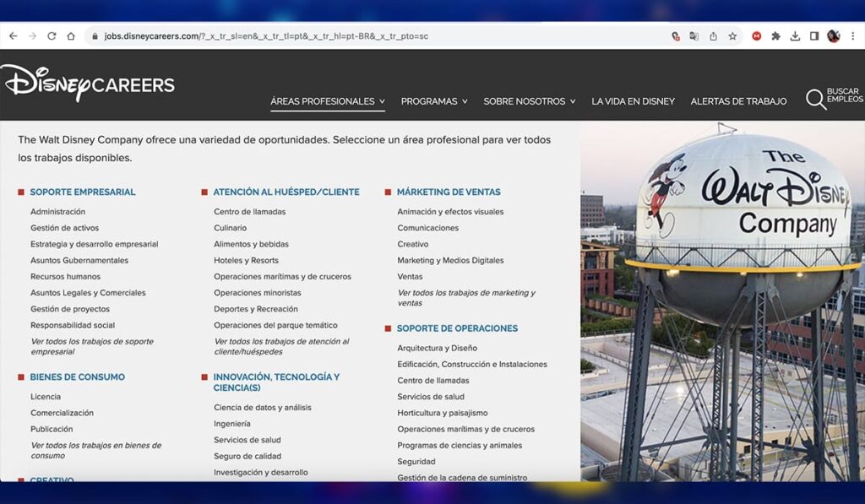The image size is (865, 504).
Task: Open the Soporte Empresarial category heading
Action: pos(82,192)
